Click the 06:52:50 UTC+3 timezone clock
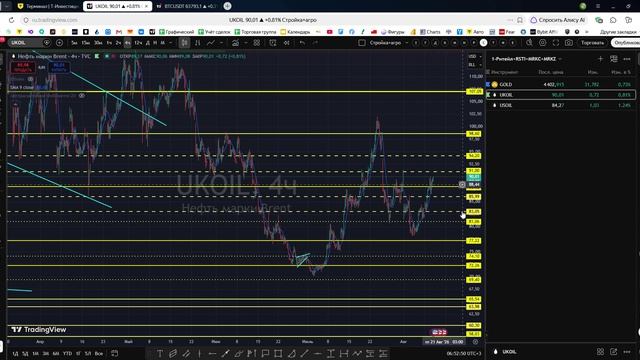 point(464,353)
